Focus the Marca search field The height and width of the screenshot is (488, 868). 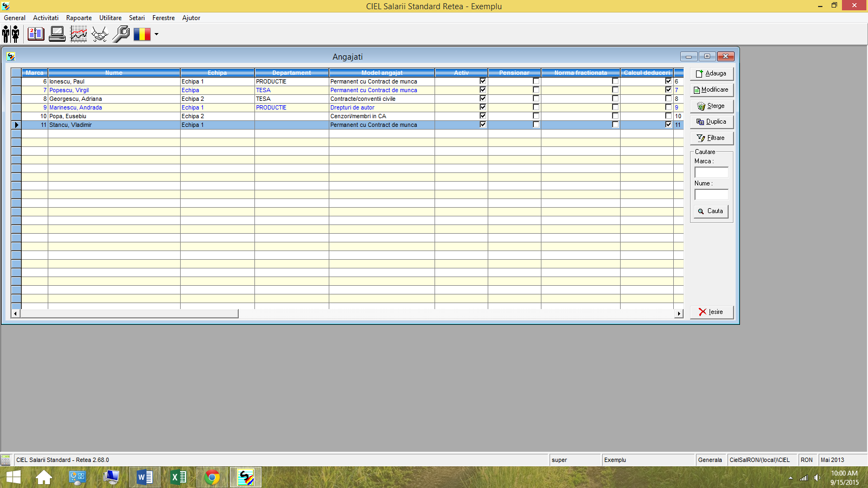(711, 172)
